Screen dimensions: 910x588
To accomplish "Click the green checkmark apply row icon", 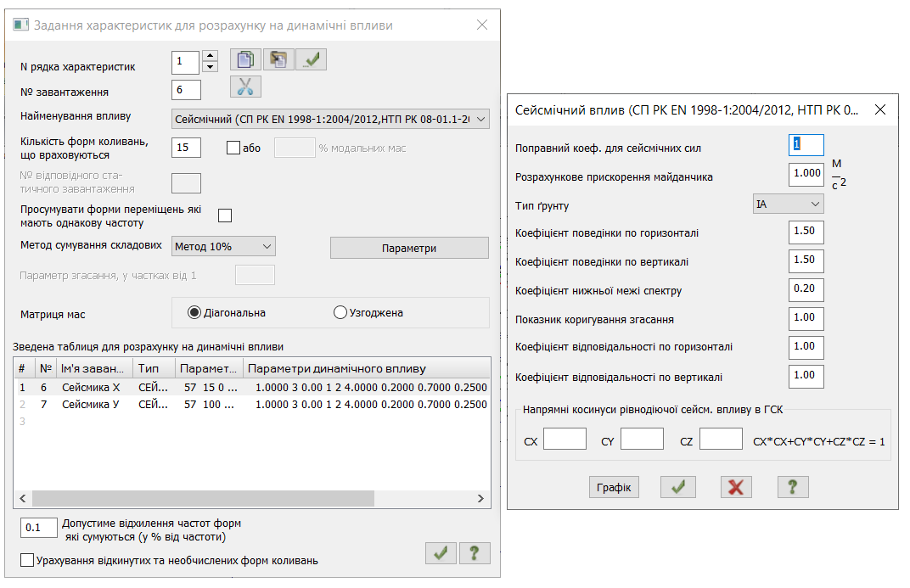I will click(312, 59).
